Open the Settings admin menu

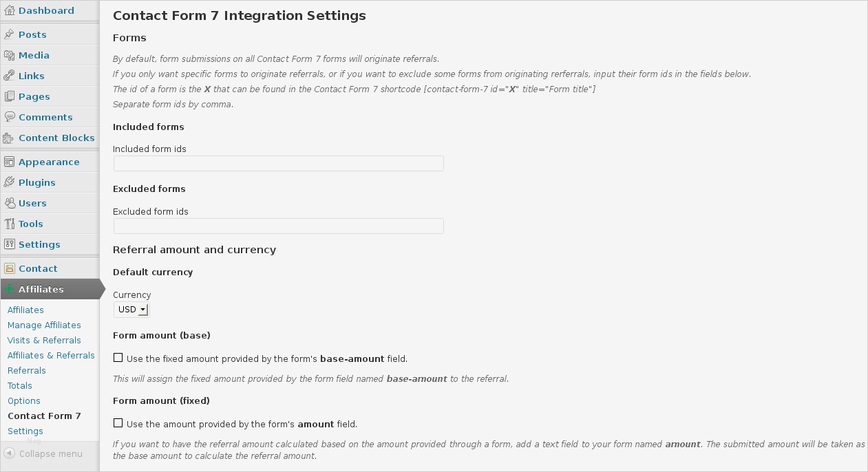[x=39, y=244]
